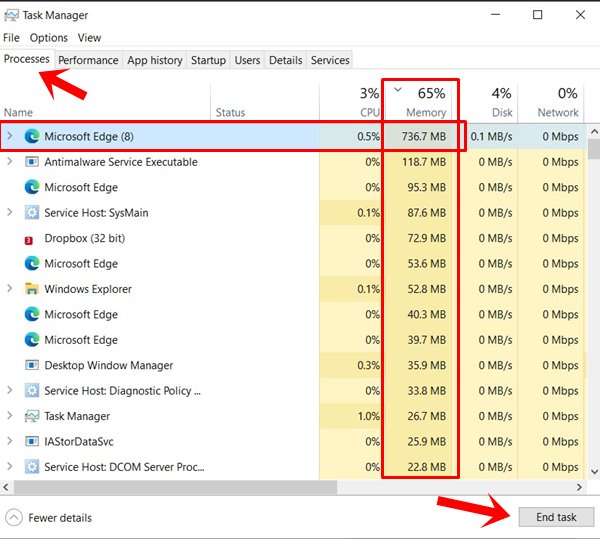This screenshot has height=539, width=600.
Task: Click the Edge icon in the 95.3 MB row
Action: [32, 187]
